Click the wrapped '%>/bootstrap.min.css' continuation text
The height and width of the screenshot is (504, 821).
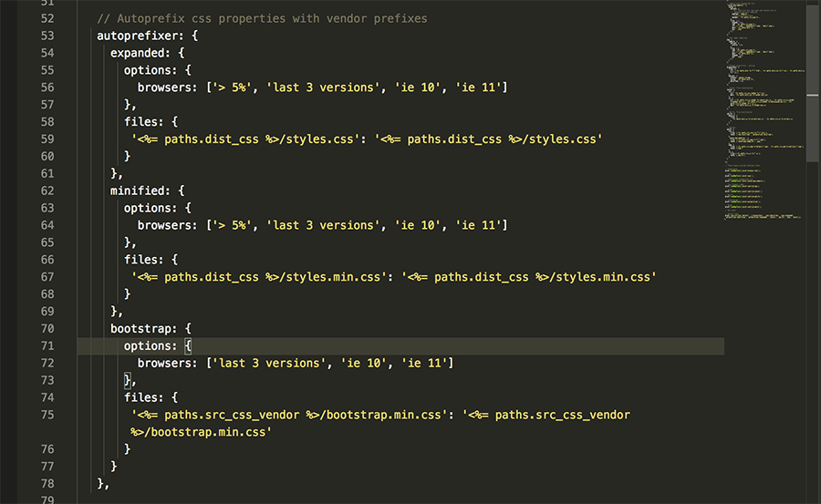coord(201,432)
